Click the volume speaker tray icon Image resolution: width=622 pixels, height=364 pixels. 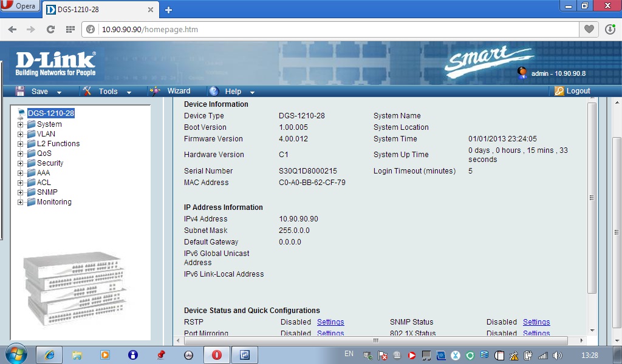(558, 356)
